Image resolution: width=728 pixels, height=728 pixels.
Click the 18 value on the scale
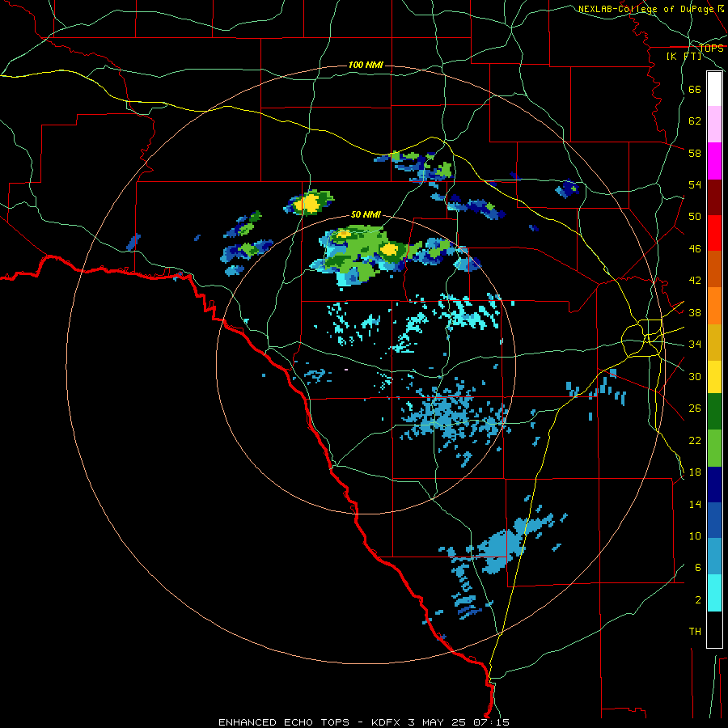click(x=695, y=472)
